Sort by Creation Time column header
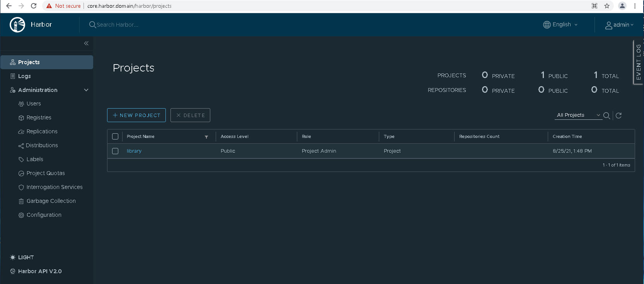Screen dimensions: 644x284 point(567,136)
